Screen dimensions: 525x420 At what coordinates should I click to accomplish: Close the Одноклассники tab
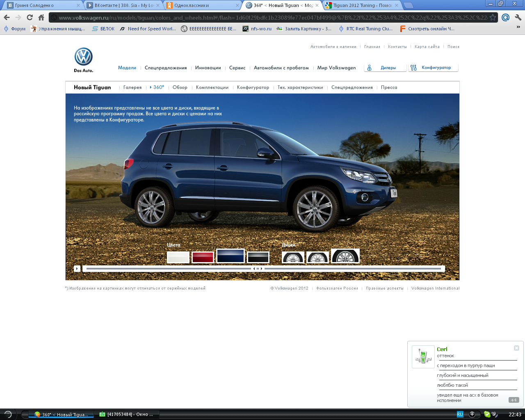[x=237, y=5]
